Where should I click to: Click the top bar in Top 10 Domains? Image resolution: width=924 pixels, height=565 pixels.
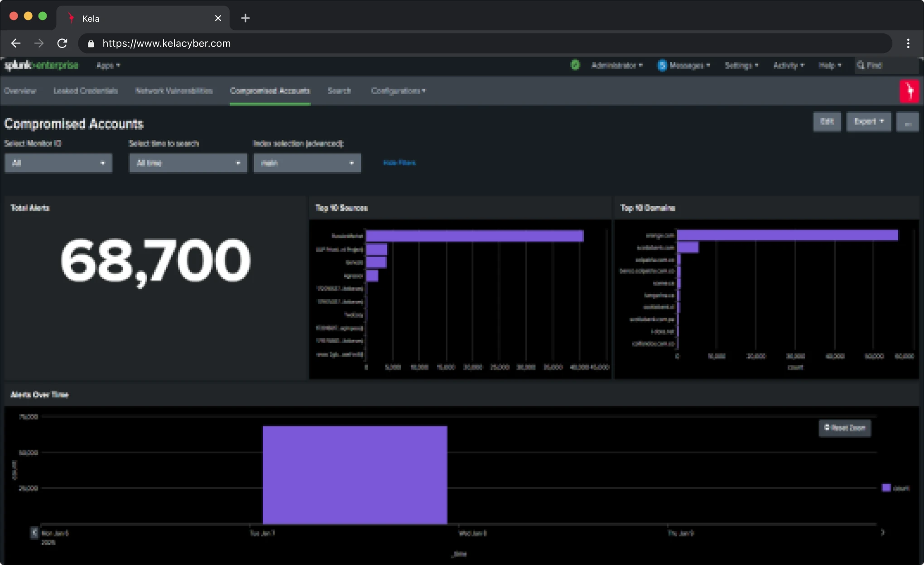[788, 235]
